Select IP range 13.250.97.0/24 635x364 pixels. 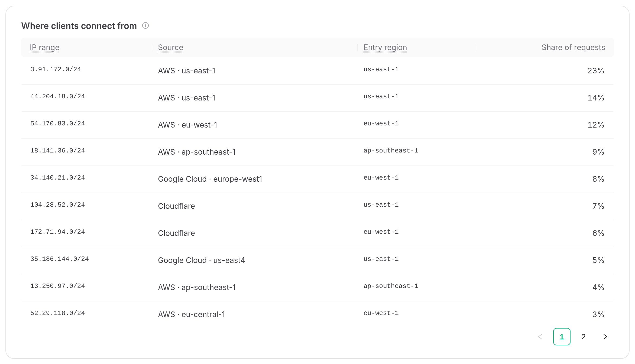coord(57,286)
